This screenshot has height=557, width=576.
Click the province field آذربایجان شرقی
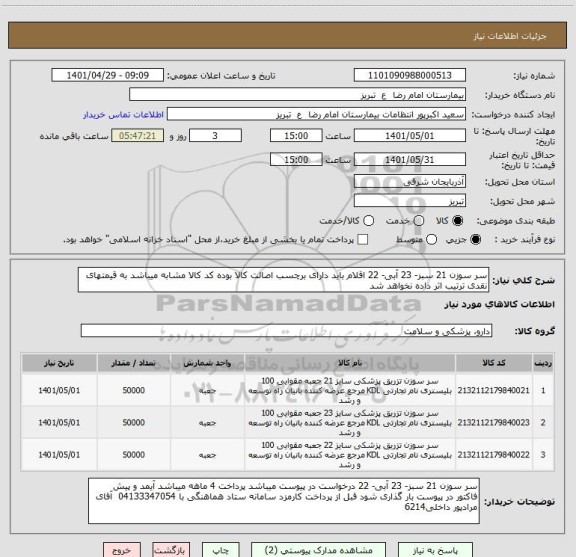410,181
